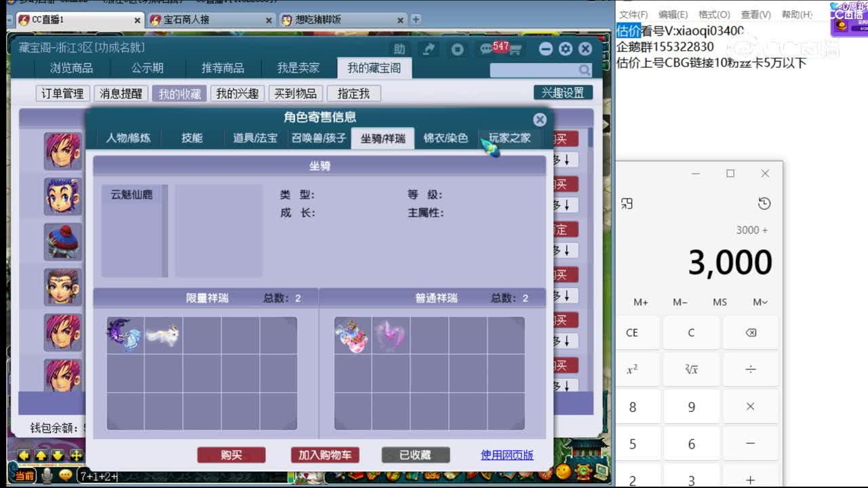Switch to the 召唤兽/孩子 tab

click(x=319, y=138)
